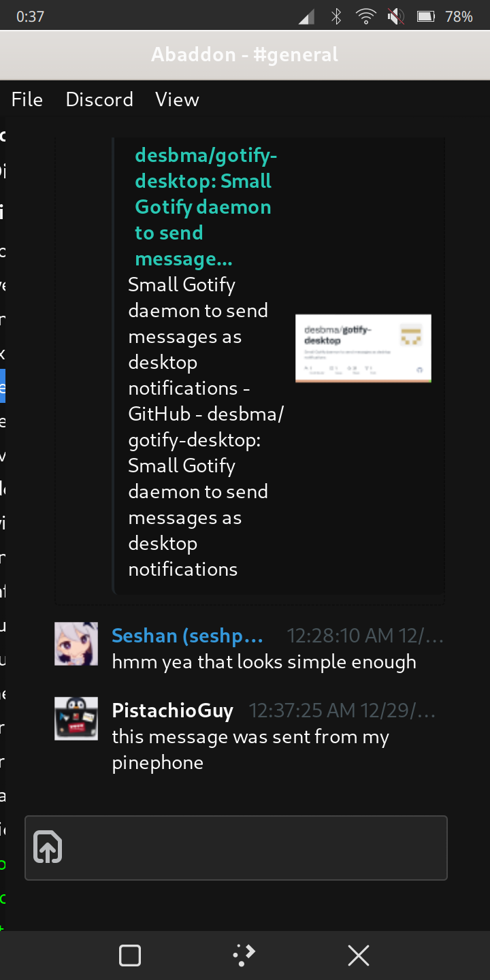Click Seshan's anime avatar image
This screenshot has width=490, height=980.
(x=76, y=644)
